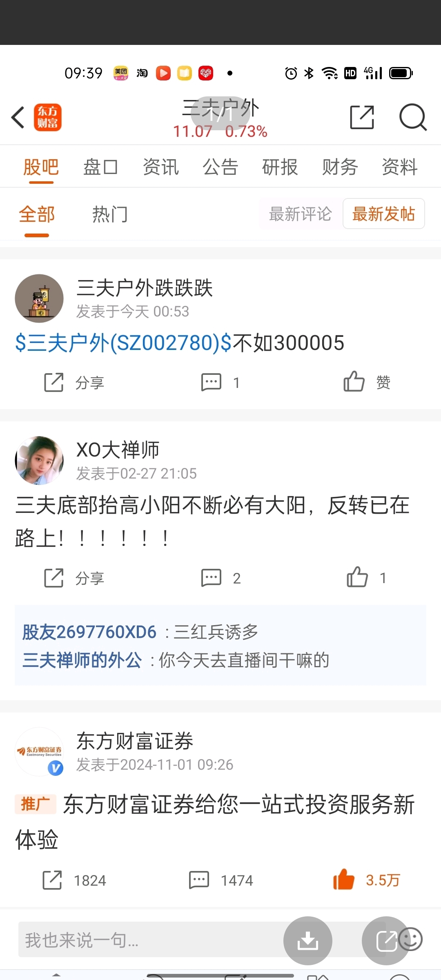Tap the 东方财富 logo icon

(47, 118)
